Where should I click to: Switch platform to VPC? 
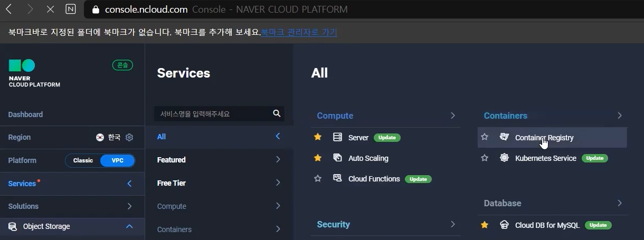[117, 160]
